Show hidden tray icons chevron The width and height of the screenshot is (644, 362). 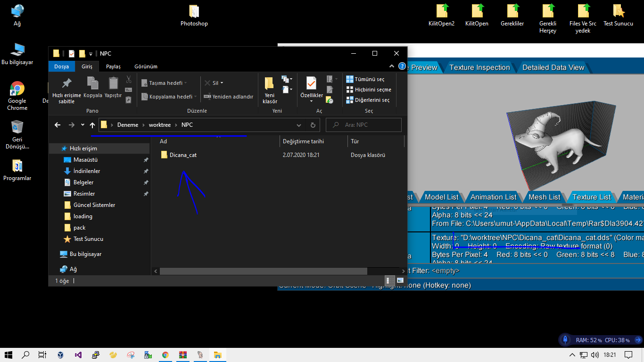point(572,355)
